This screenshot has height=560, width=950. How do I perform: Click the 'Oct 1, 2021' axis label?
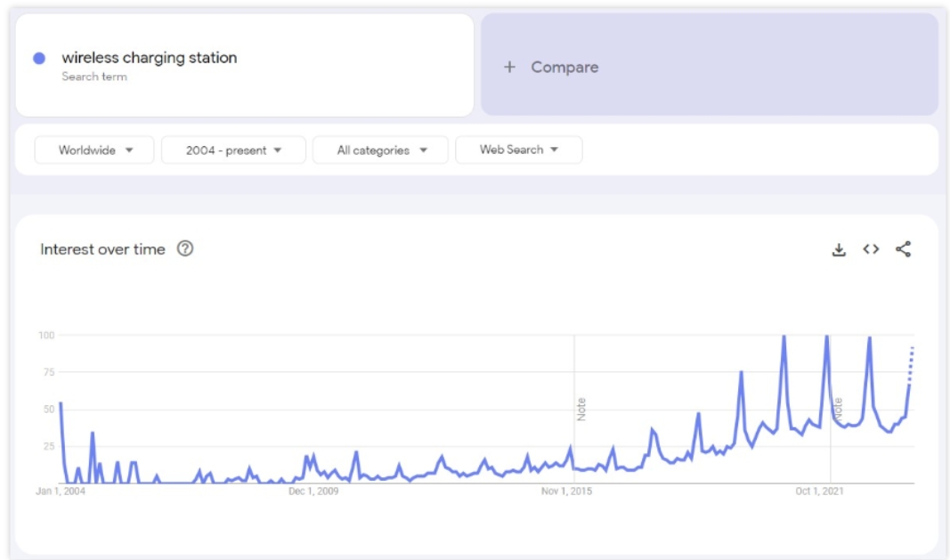[819, 491]
